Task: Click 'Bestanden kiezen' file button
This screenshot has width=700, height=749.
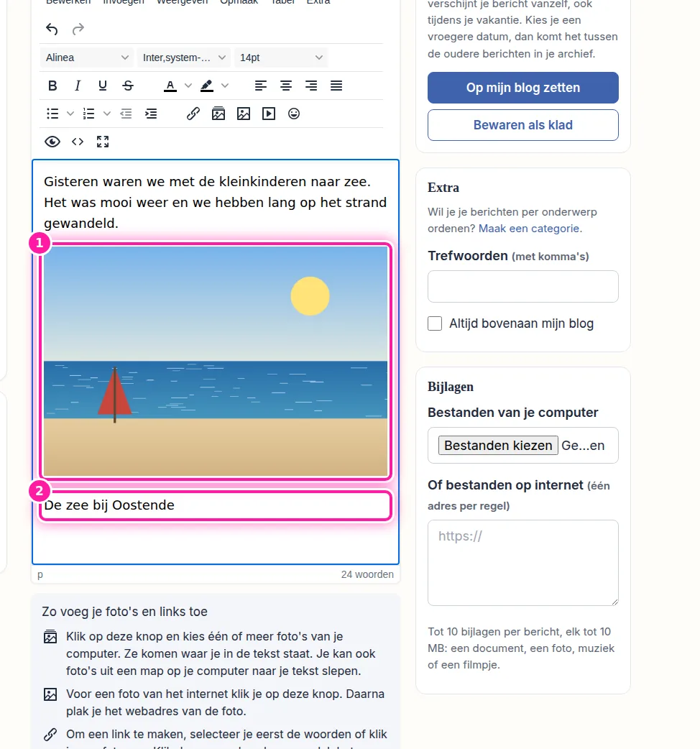Action: (498, 445)
